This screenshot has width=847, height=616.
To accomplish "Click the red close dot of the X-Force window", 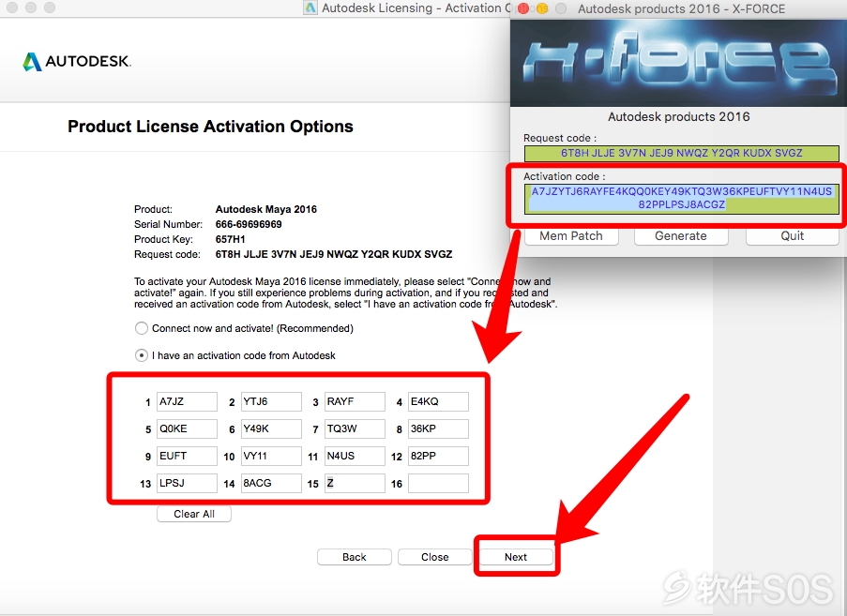I will point(523,8).
